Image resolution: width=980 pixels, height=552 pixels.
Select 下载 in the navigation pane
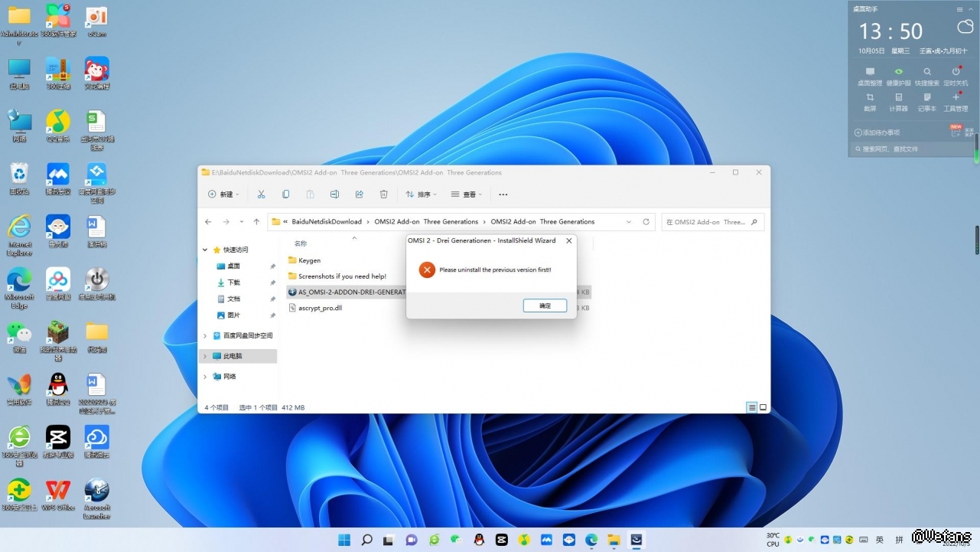point(233,283)
